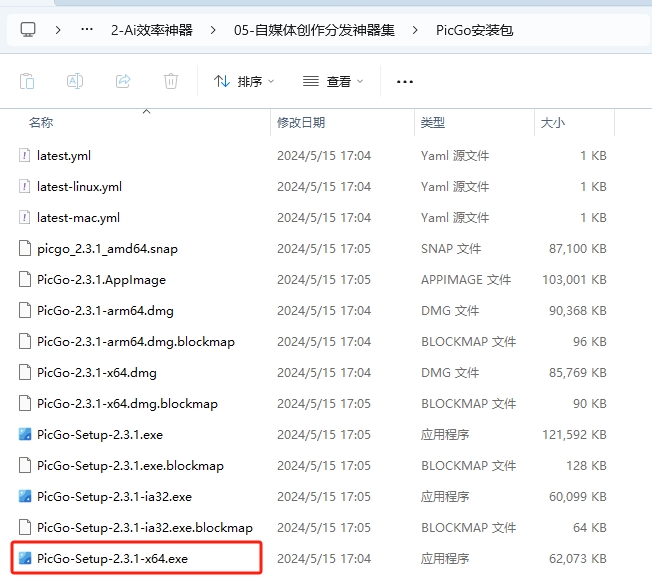Select the latest-linux.yml file icon
The width and height of the screenshot is (652, 581).
(x=25, y=186)
